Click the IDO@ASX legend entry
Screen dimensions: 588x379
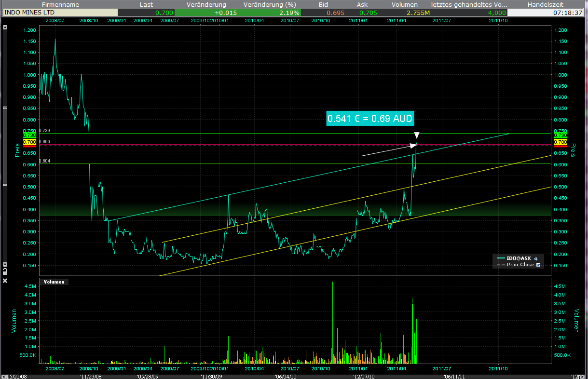(x=519, y=258)
